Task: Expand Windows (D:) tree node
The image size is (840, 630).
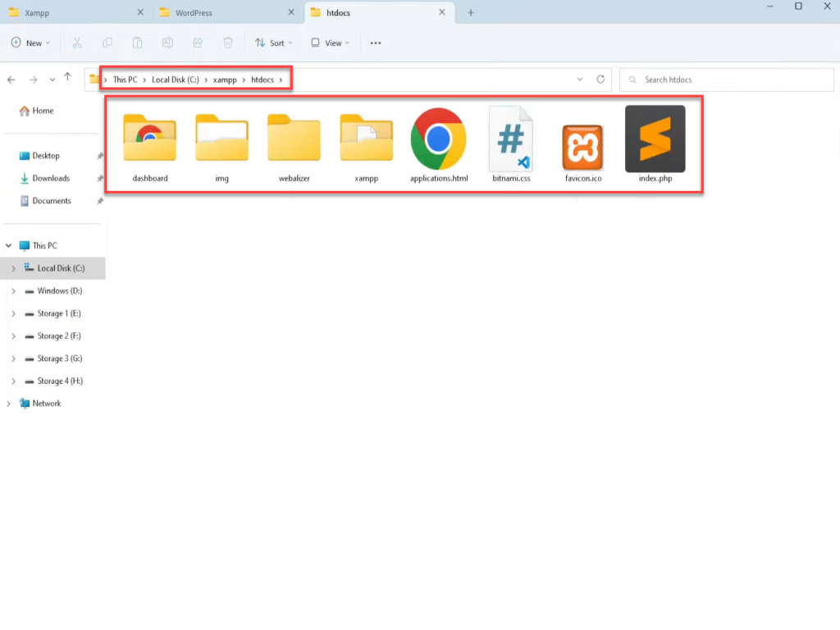Action: point(13,291)
